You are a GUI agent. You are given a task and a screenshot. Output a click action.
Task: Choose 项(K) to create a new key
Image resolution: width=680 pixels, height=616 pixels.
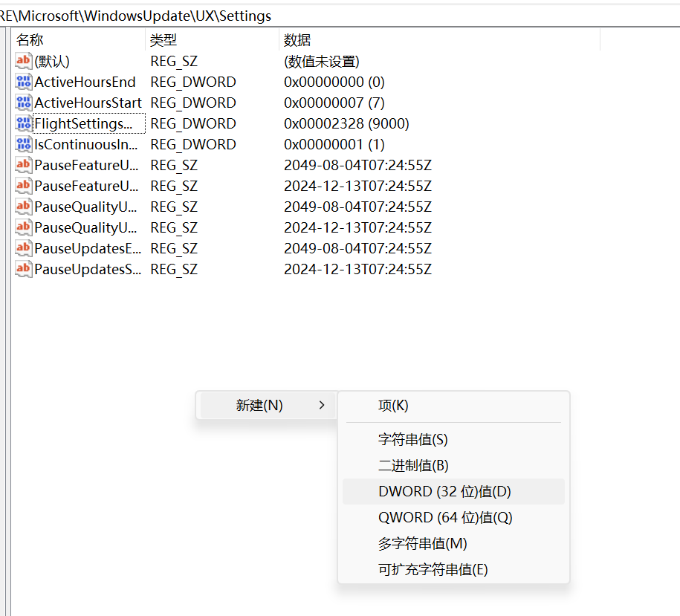point(453,405)
